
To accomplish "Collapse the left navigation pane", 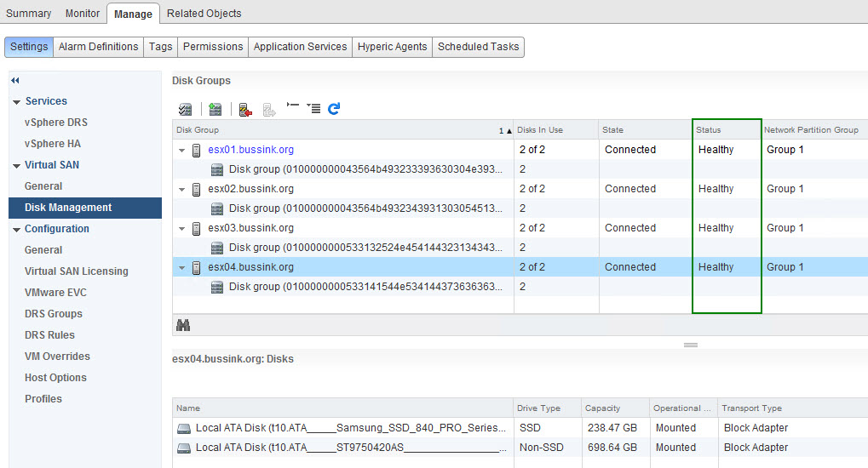I will (15, 80).
